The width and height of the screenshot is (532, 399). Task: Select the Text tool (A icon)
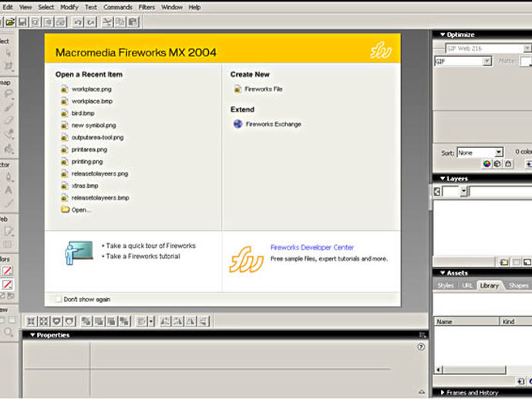point(8,189)
